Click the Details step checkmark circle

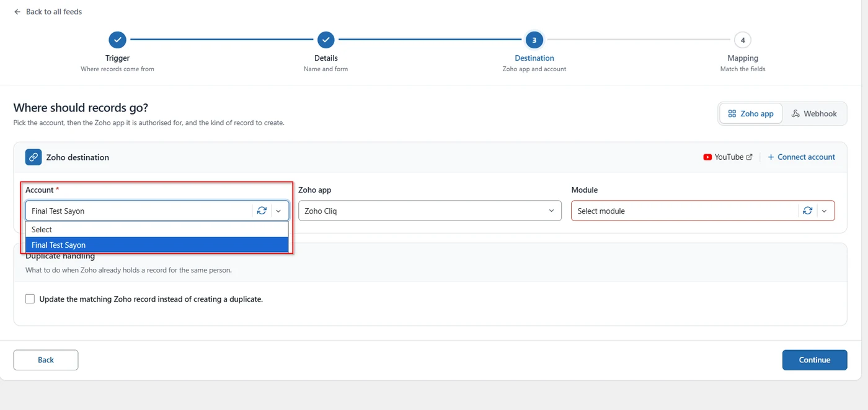pos(326,40)
